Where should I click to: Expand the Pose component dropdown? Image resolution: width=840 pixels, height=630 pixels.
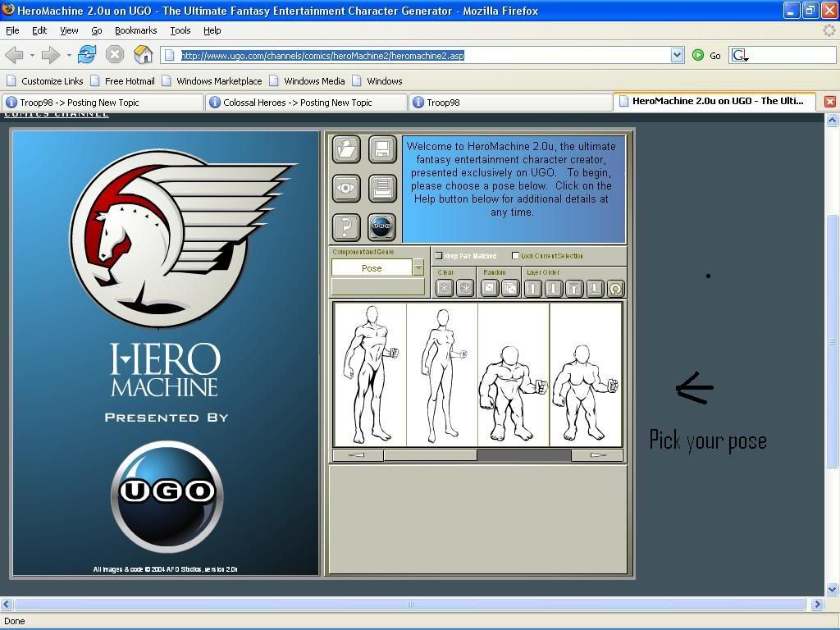click(x=418, y=268)
